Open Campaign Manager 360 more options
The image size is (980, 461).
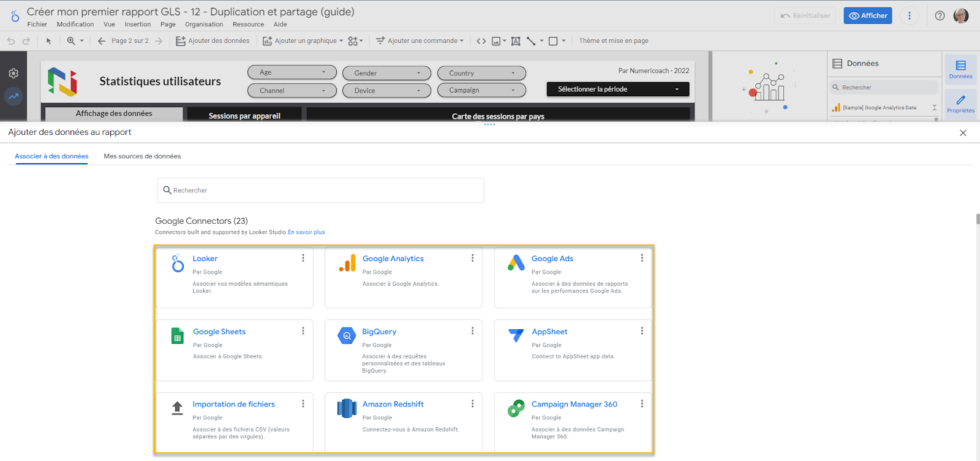tap(642, 403)
